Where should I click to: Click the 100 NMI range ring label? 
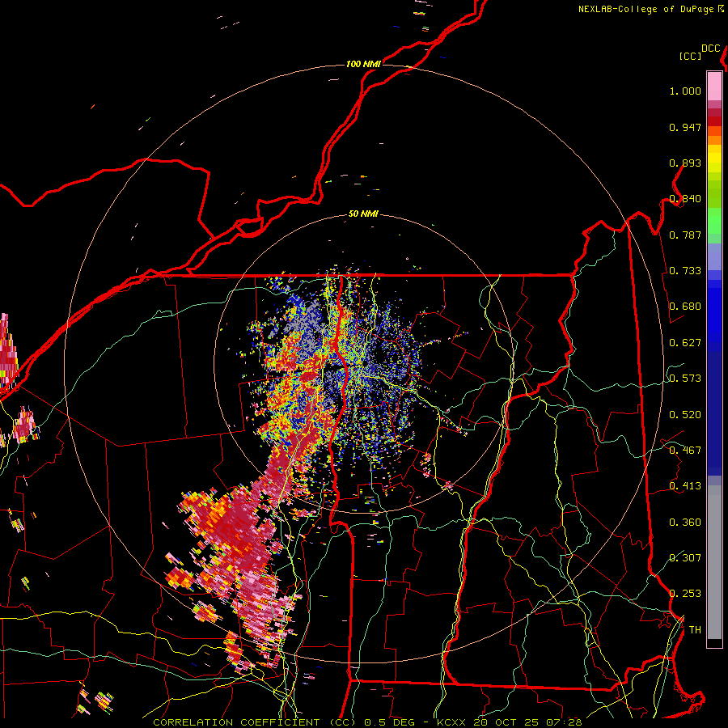click(363, 64)
